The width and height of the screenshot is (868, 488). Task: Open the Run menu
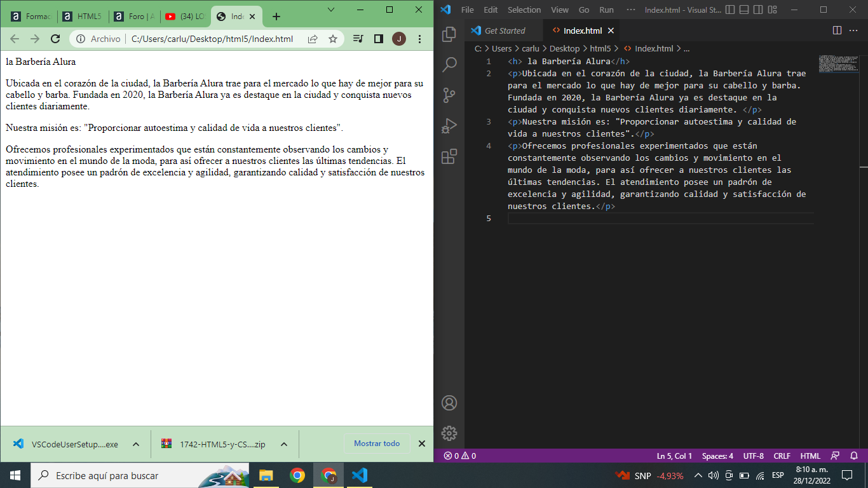click(606, 10)
